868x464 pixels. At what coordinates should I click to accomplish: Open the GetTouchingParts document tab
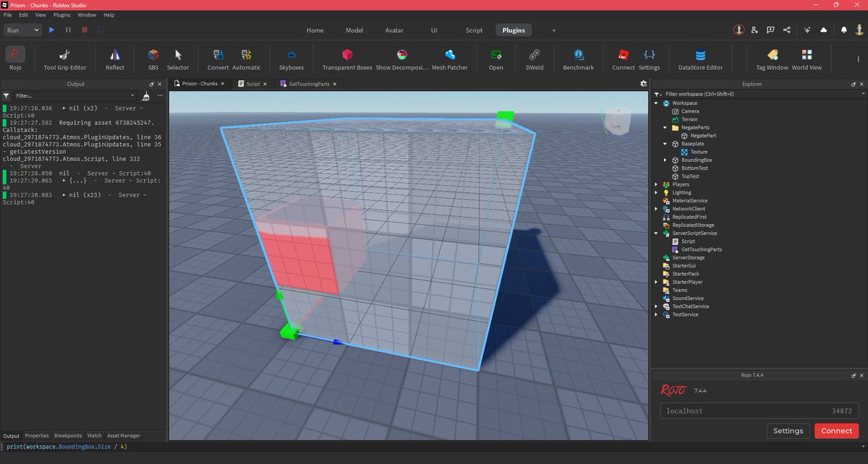pos(309,84)
